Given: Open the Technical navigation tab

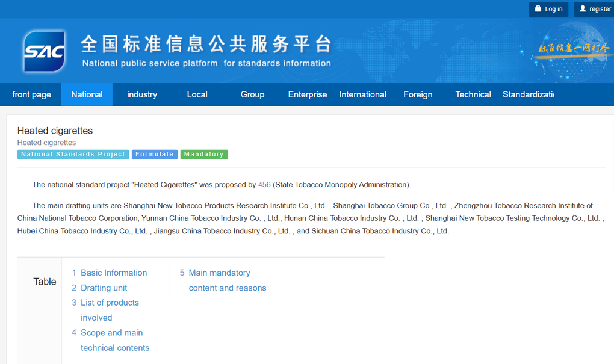Looking at the screenshot, I should [473, 94].
